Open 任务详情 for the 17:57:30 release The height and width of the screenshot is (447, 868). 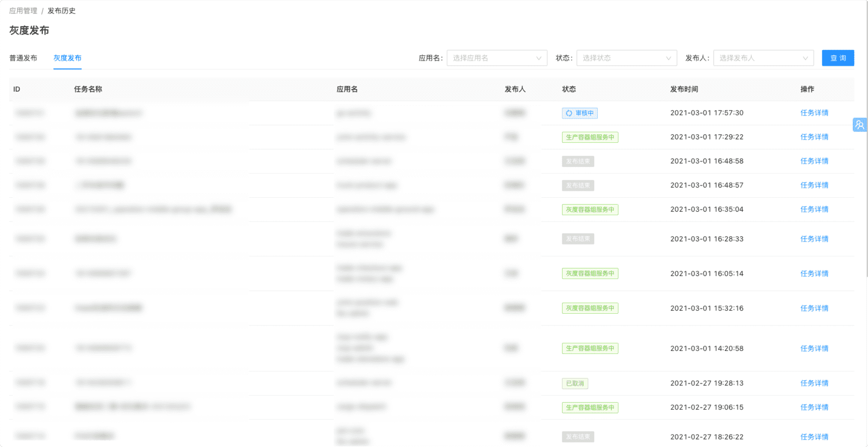pyautogui.click(x=814, y=113)
